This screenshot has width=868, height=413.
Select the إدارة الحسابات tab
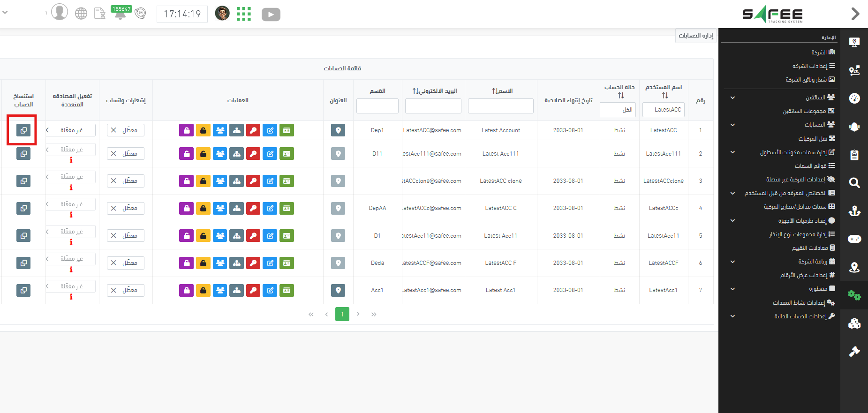(x=696, y=36)
